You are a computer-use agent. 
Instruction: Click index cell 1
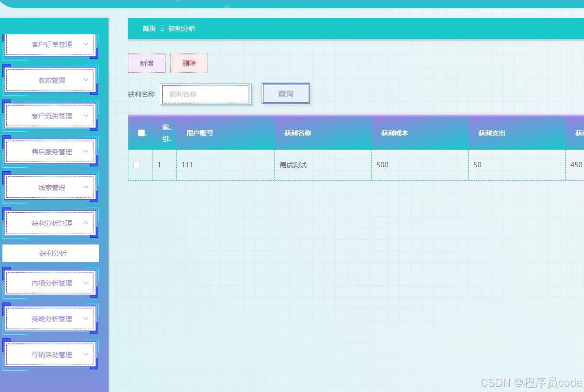point(159,165)
